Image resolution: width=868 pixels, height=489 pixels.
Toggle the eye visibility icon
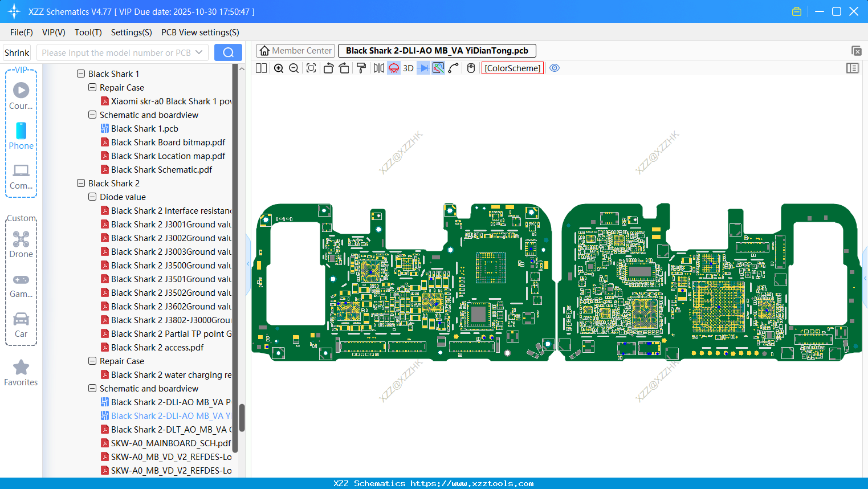[555, 68]
